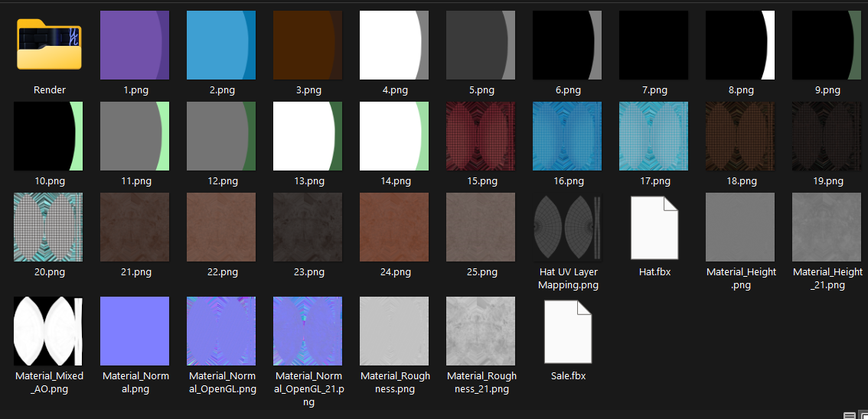Open the Render folder icon
The image size is (868, 419).
(49, 44)
